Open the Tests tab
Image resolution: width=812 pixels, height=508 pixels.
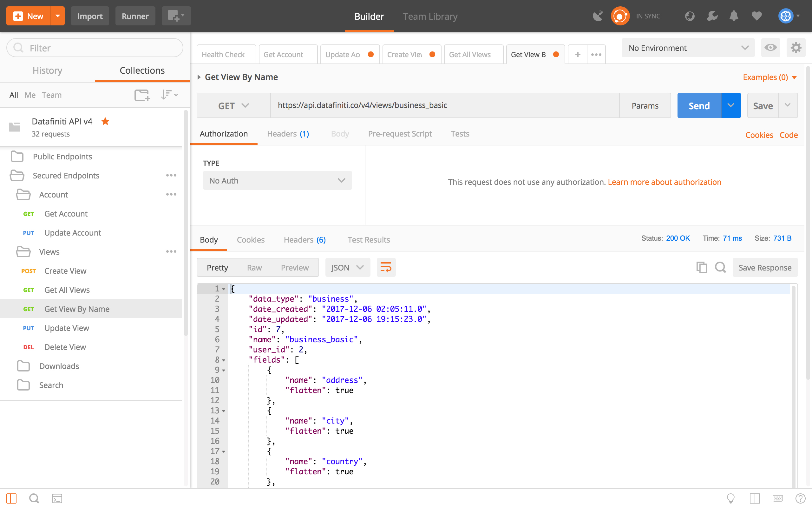click(460, 134)
